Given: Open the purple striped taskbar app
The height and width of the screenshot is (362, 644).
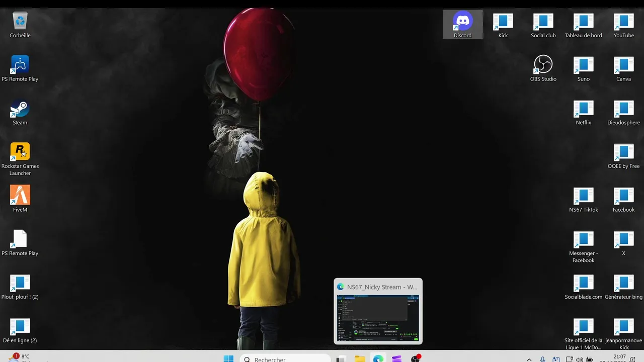Looking at the screenshot, I should coord(396,359).
